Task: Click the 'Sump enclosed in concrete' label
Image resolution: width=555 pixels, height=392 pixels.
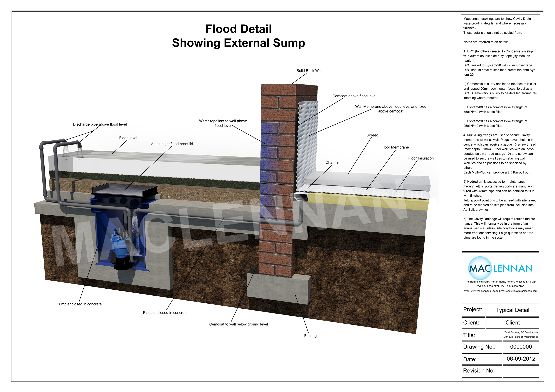Action: point(79,304)
